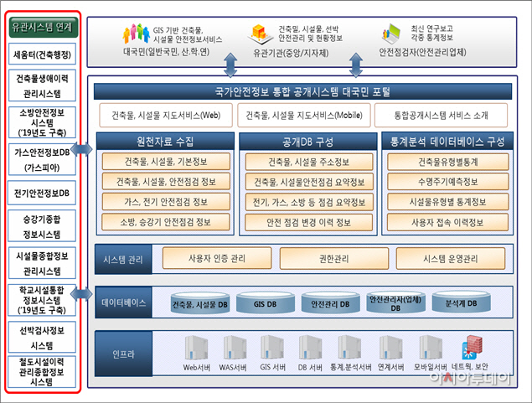Viewport: 532px width, 403px height.
Task: Click the 데이터베이스 label block
Action: pos(123,302)
